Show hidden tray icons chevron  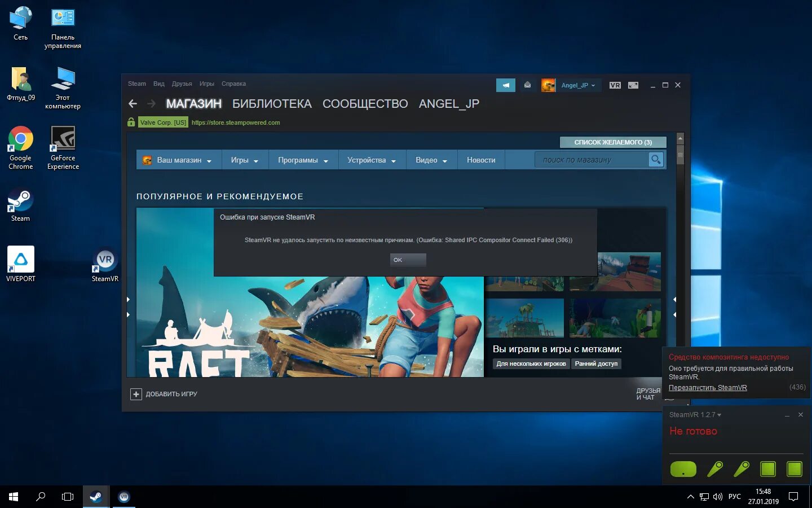click(691, 497)
